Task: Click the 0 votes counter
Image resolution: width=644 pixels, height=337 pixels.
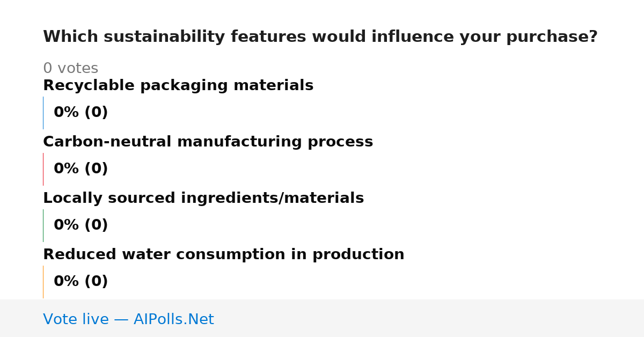Action: (70, 69)
